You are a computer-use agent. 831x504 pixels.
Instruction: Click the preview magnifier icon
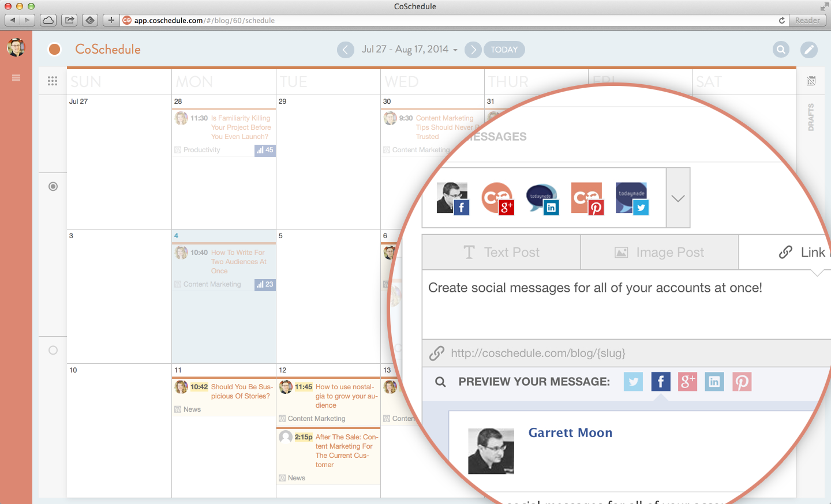[440, 382]
